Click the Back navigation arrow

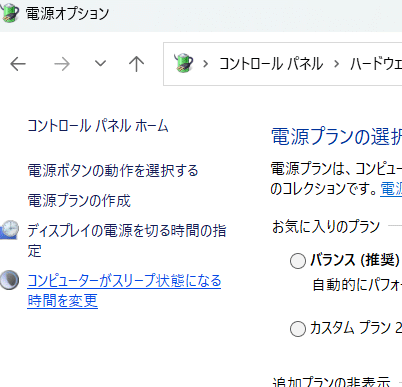(x=18, y=64)
